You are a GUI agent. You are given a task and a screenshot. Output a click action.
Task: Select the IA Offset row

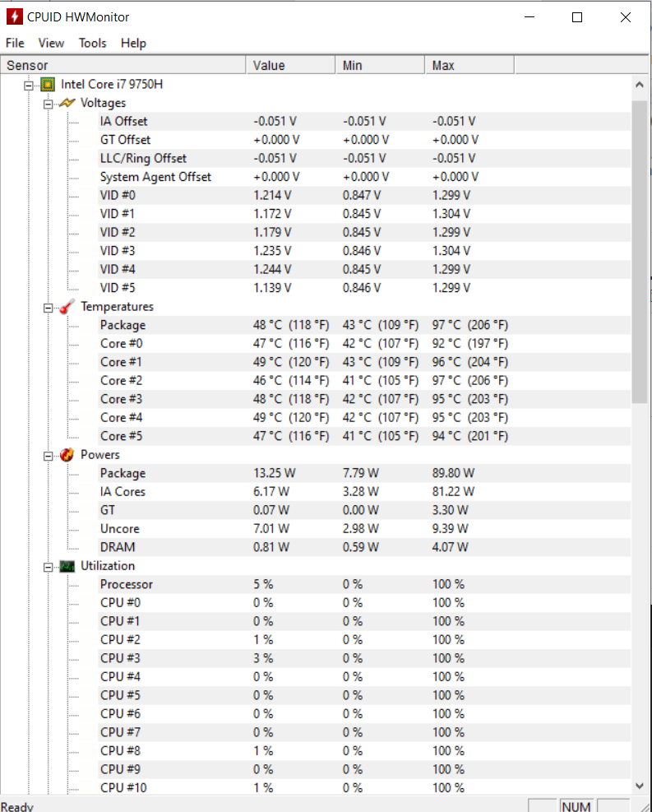(364, 121)
